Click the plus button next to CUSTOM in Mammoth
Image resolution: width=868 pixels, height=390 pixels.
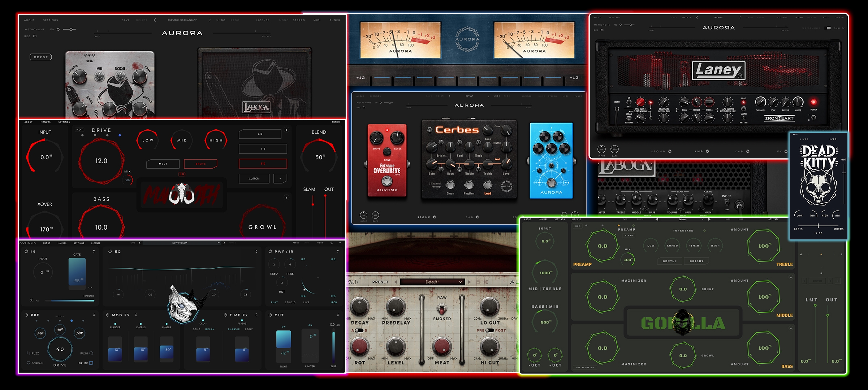(x=280, y=178)
